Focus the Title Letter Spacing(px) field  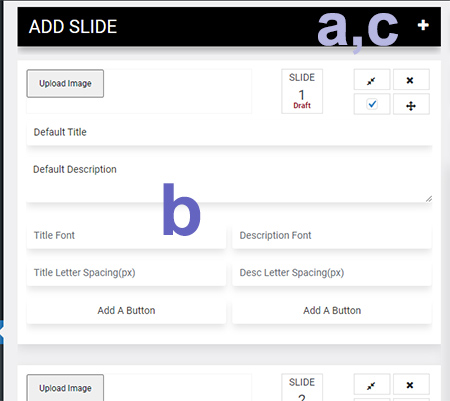pyautogui.click(x=126, y=273)
